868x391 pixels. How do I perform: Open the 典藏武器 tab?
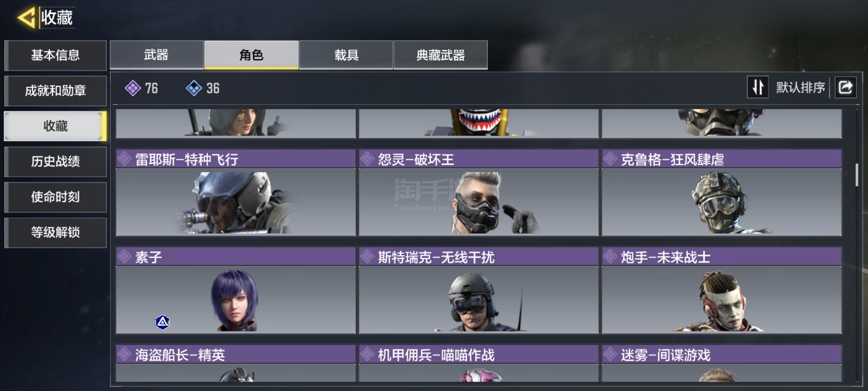(441, 55)
